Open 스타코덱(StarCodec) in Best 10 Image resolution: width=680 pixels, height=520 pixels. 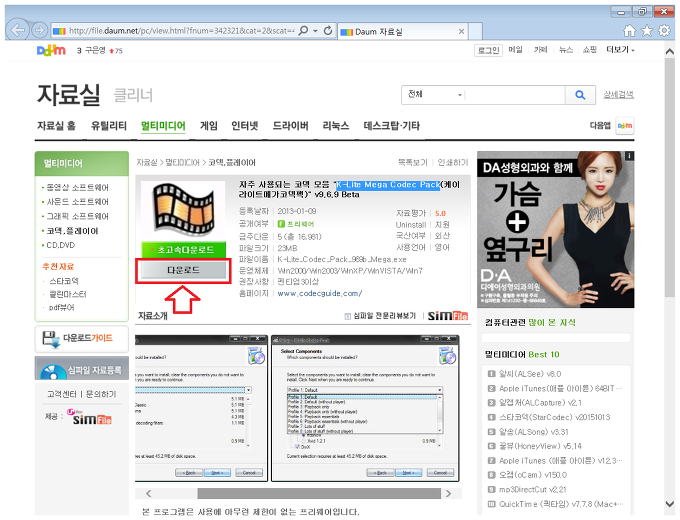coord(554,417)
